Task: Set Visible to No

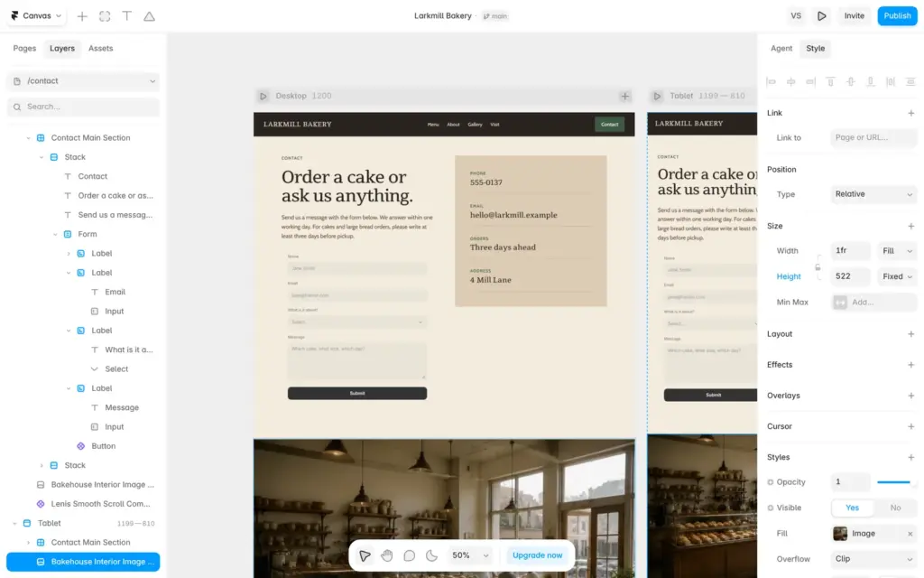Action: coord(895,508)
